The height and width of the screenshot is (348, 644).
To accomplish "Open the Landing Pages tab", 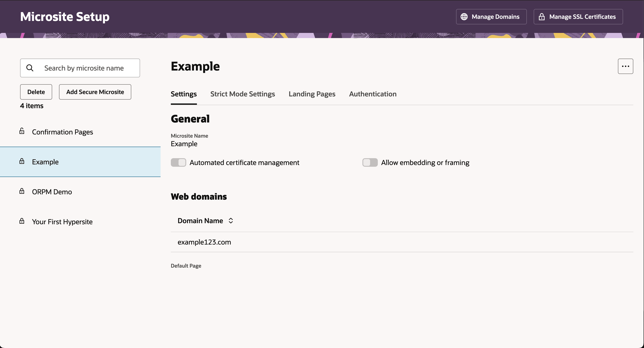I will point(312,94).
